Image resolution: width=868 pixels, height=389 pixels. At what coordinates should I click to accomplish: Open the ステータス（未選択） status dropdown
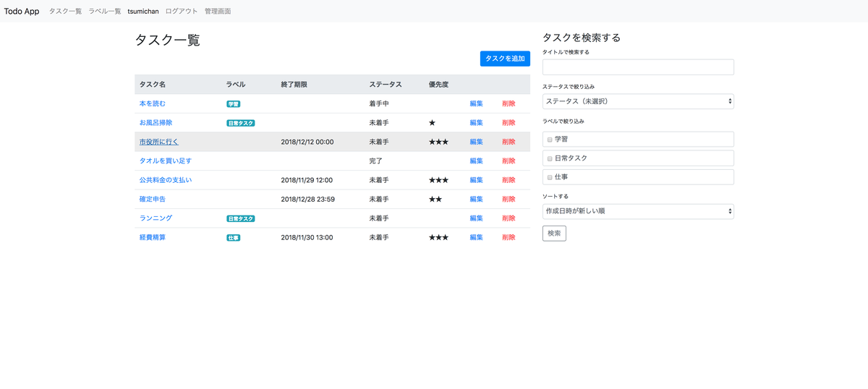[637, 101]
